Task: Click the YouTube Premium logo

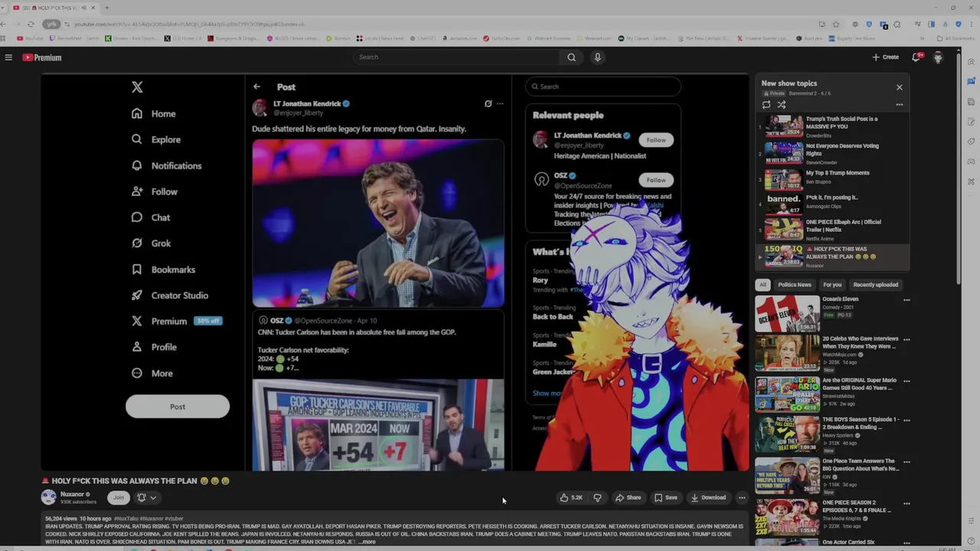Action: point(41,57)
